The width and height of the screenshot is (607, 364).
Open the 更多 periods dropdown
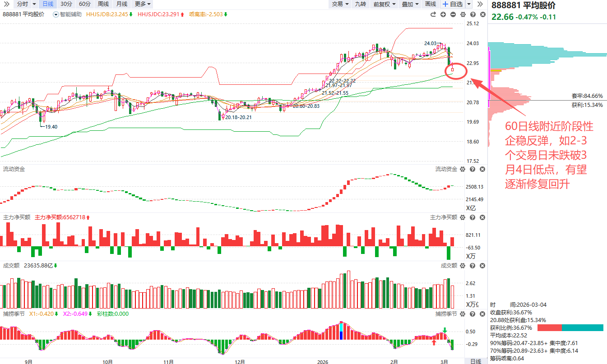pos(143,4)
